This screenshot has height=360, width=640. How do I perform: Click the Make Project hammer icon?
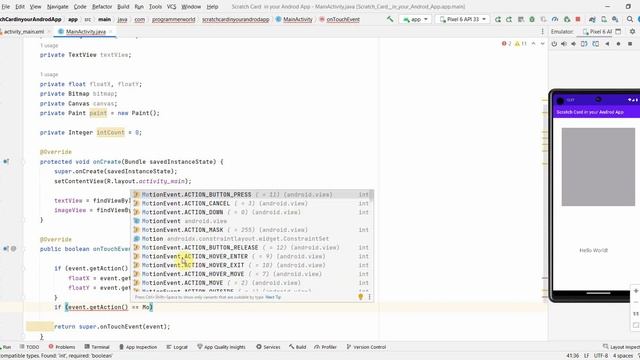(390, 19)
